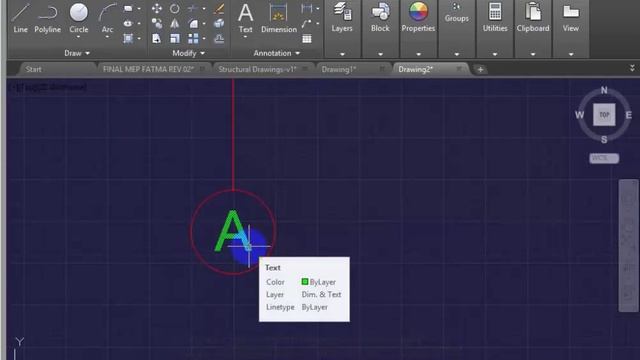
Task: Activate the Stretch tool
Action: [x=157, y=39]
